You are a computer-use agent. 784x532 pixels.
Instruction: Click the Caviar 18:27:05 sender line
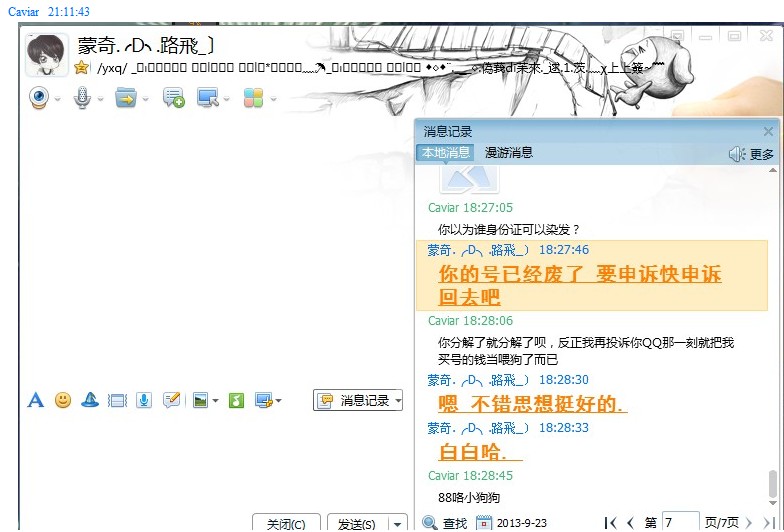click(x=470, y=208)
